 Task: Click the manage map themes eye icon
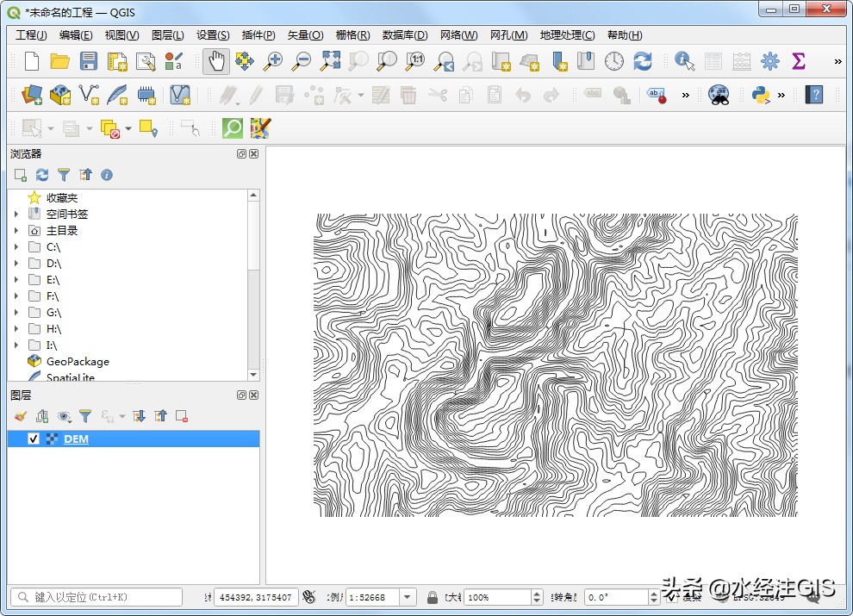pyautogui.click(x=64, y=416)
